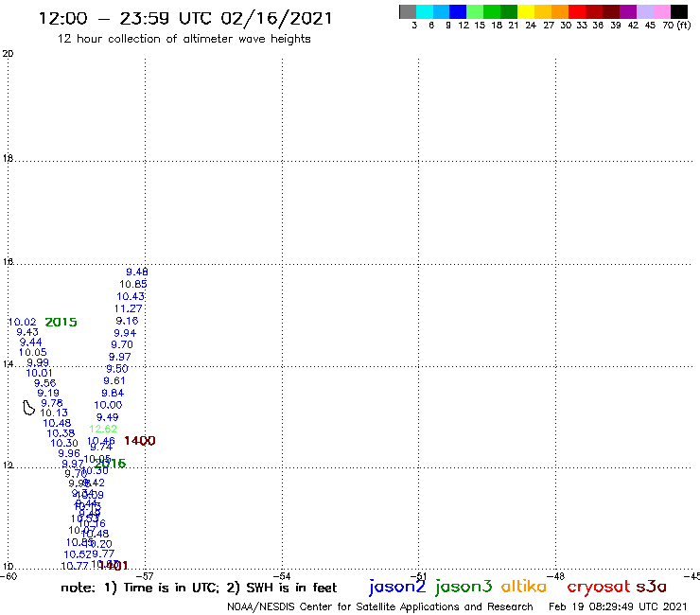
Task: Click the 9.56 wave height value
Action: click(x=45, y=383)
